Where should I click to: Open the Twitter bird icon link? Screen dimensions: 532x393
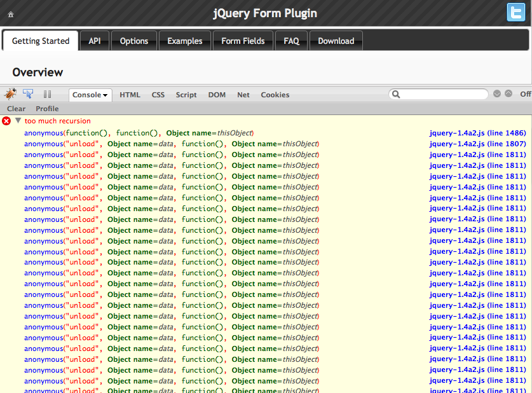pos(515,13)
